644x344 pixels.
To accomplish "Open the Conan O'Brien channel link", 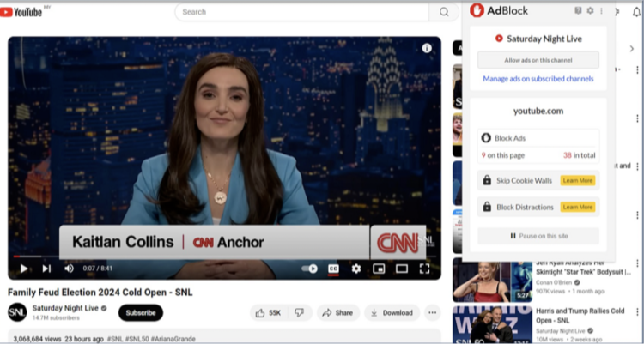I will [553, 282].
